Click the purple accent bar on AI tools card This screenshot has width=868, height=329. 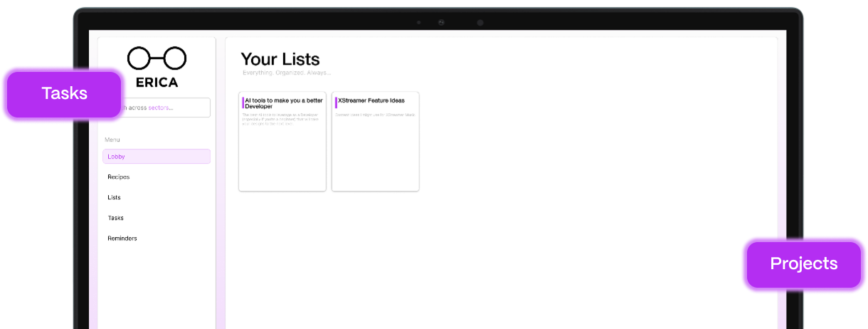pyautogui.click(x=243, y=103)
